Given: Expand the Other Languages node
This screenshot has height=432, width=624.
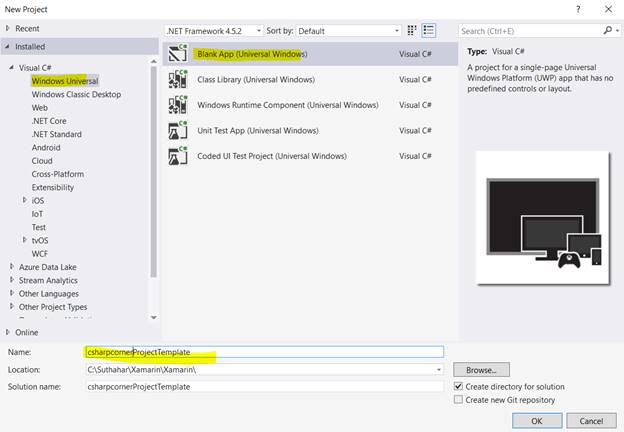Looking at the screenshot, I should pyautogui.click(x=12, y=293).
